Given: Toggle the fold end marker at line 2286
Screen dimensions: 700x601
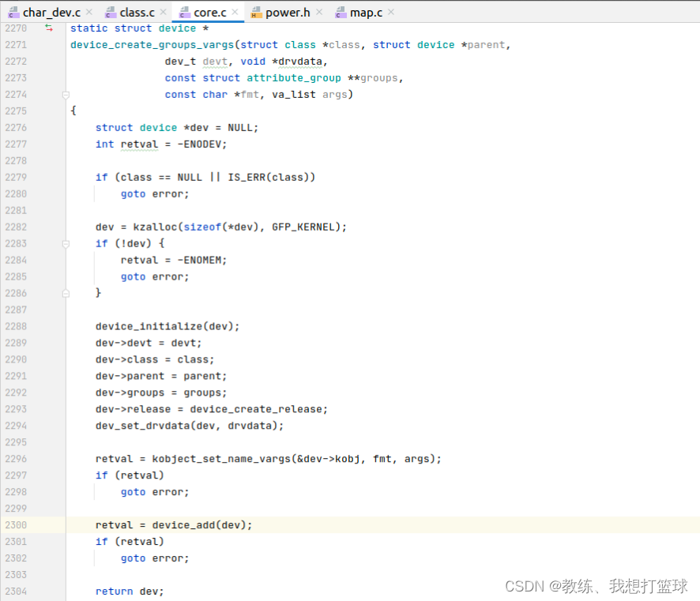Looking at the screenshot, I should tap(66, 293).
